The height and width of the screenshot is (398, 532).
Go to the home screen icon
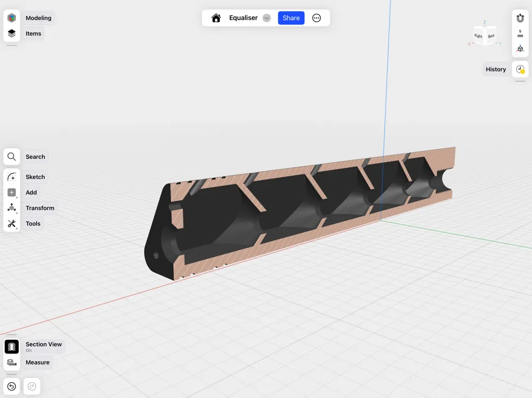[216, 18]
